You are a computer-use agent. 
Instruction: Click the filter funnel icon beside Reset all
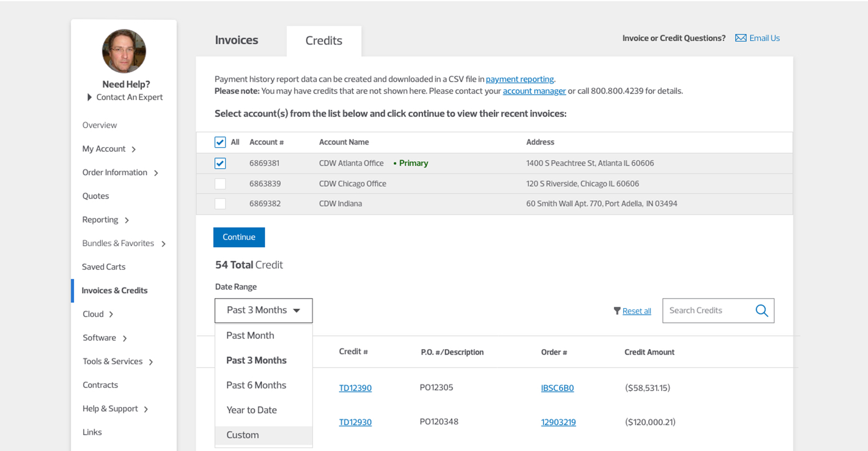[617, 311]
